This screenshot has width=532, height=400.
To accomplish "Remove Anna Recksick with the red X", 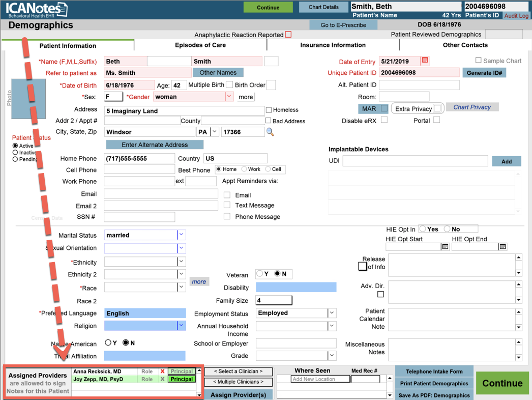I will pyautogui.click(x=163, y=372).
